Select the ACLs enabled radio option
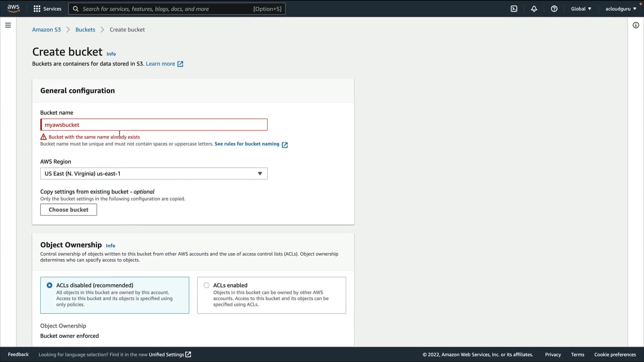The height and width of the screenshot is (362, 644). (x=207, y=285)
